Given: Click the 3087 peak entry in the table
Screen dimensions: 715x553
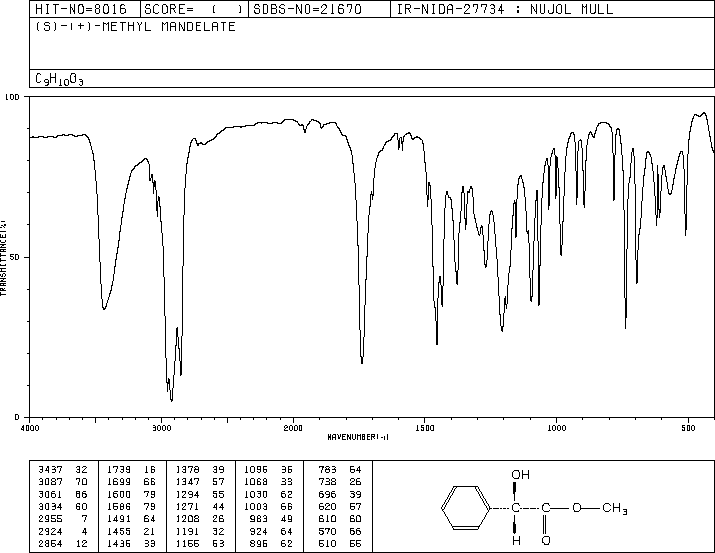Looking at the screenshot, I should [x=63, y=482].
